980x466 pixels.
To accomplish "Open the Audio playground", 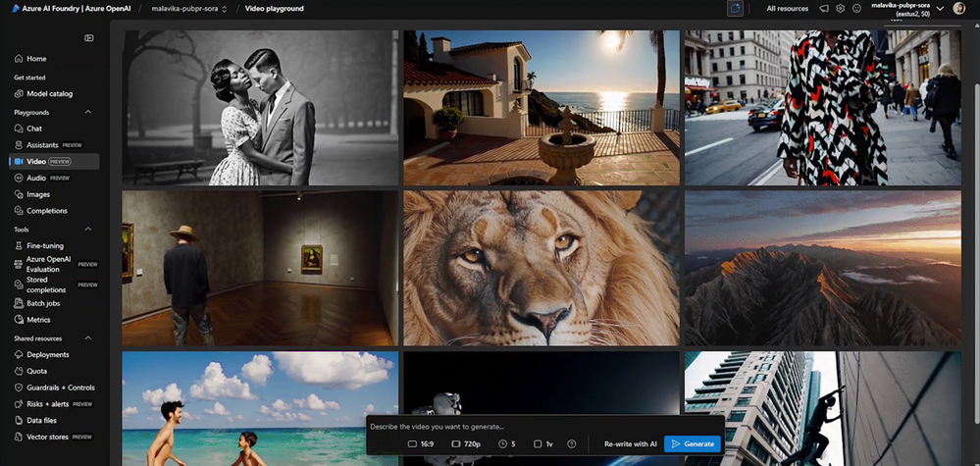I will [x=36, y=178].
